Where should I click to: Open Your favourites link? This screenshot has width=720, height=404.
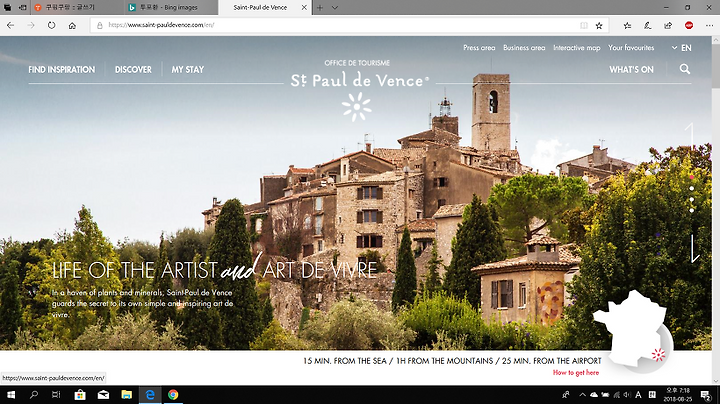pos(631,47)
